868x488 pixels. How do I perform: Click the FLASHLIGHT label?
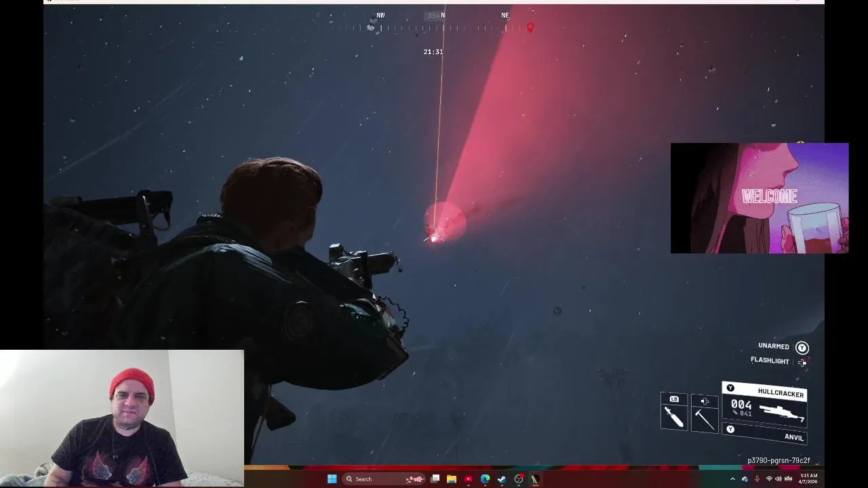[770, 361]
